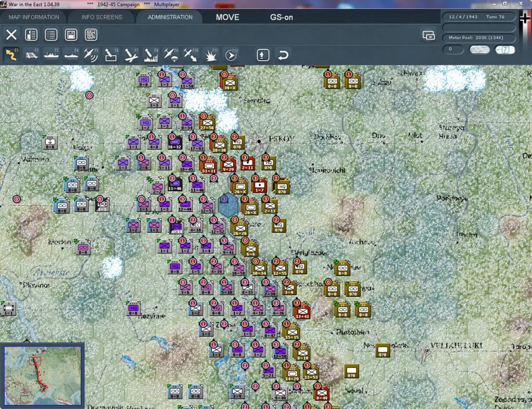This screenshot has height=409, width=532.
Task: Select the F6 bomb unit mode icon
Action: tap(111, 55)
